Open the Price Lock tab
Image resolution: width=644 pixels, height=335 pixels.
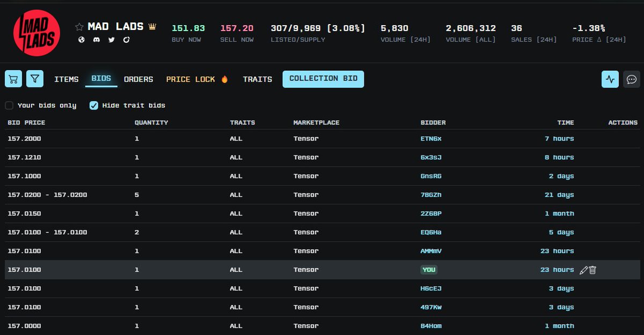click(x=197, y=79)
